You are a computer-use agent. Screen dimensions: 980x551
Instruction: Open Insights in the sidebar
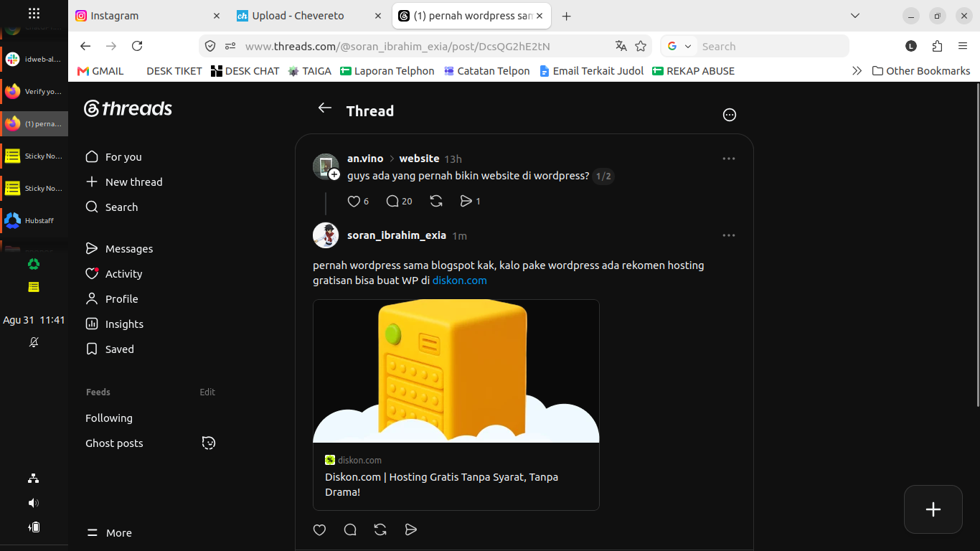[114, 324]
